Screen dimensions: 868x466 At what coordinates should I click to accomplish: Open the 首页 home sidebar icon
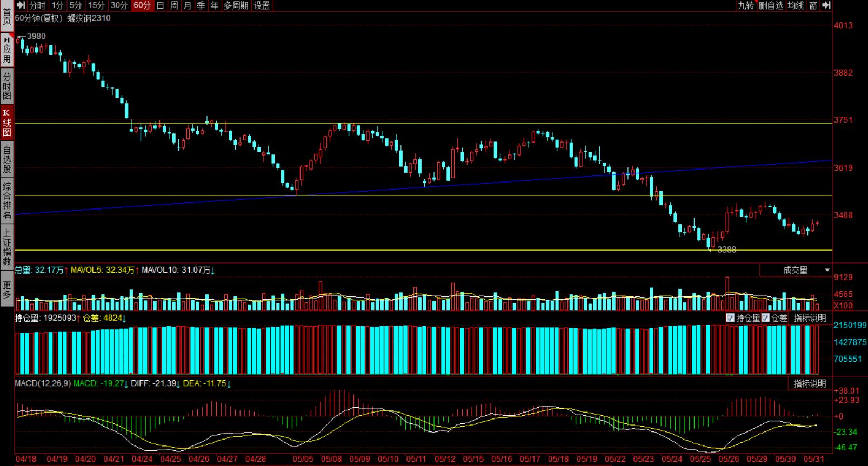[x=6, y=16]
